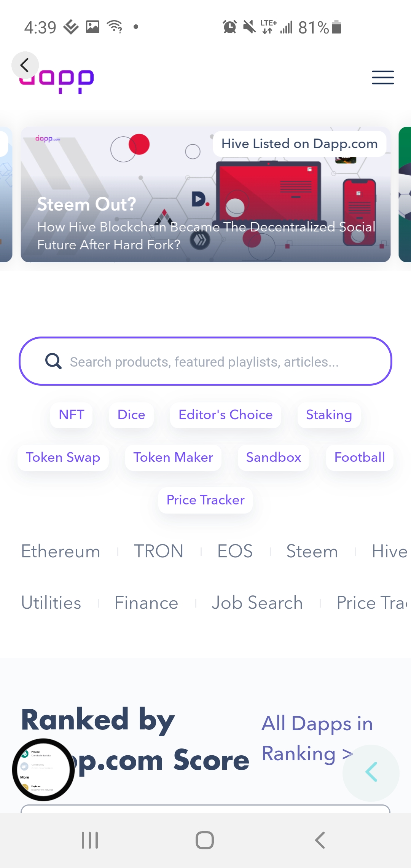Viewport: 411px width, 868px height.
Task: Select the Football tag
Action: 360,458
